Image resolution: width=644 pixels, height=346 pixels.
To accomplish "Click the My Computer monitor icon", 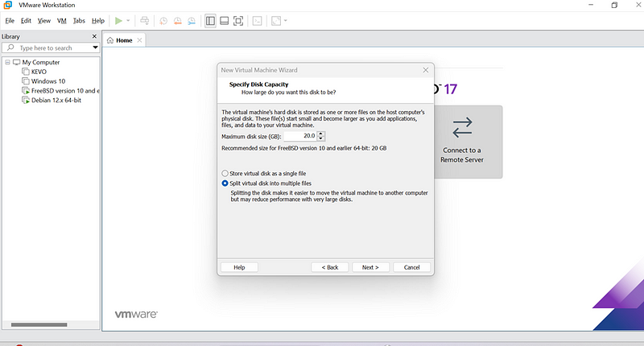I will [16, 62].
